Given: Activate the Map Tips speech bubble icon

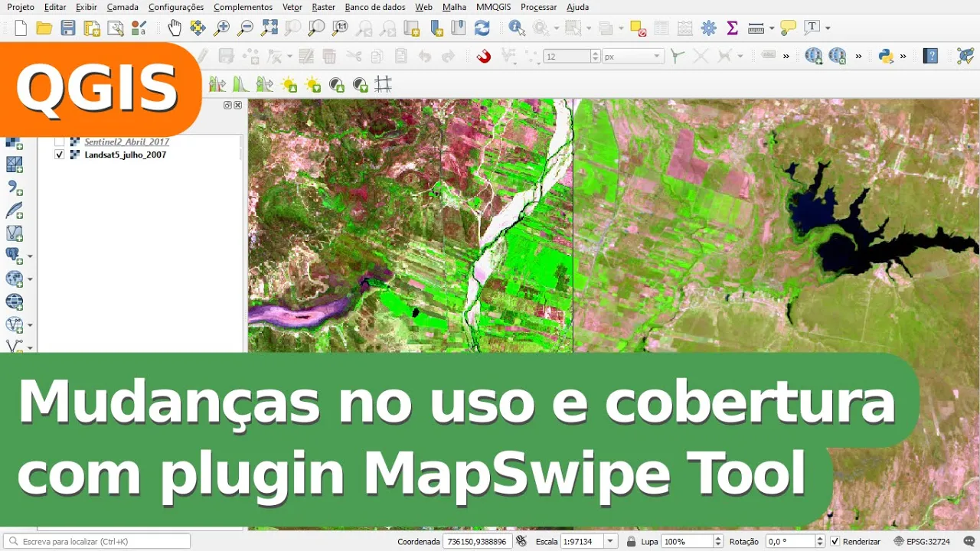Looking at the screenshot, I should click(789, 28).
